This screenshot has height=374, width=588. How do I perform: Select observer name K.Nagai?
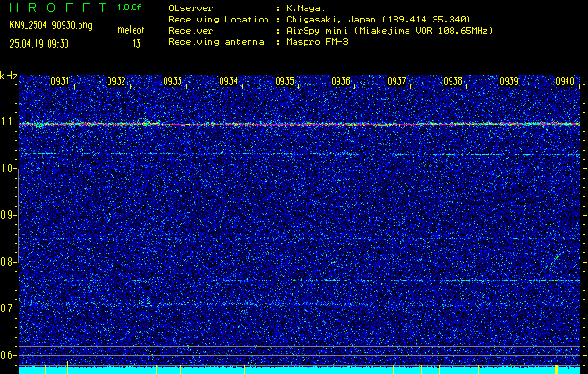coord(305,8)
